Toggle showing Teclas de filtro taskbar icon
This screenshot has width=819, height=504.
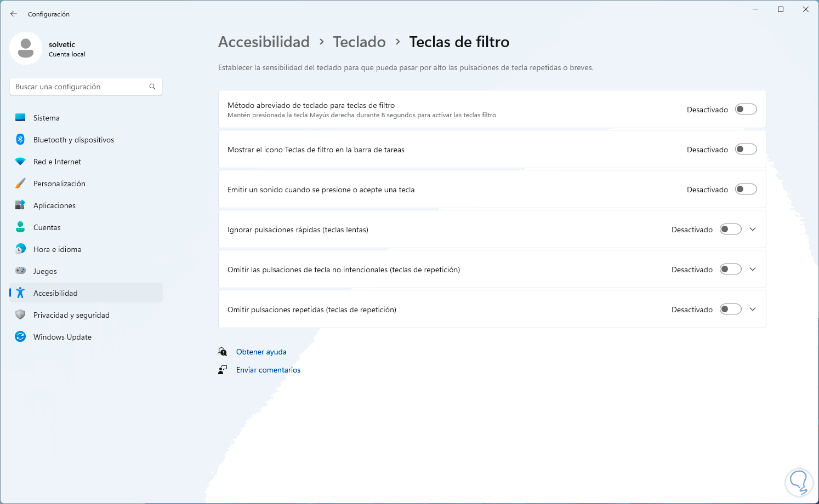click(746, 150)
